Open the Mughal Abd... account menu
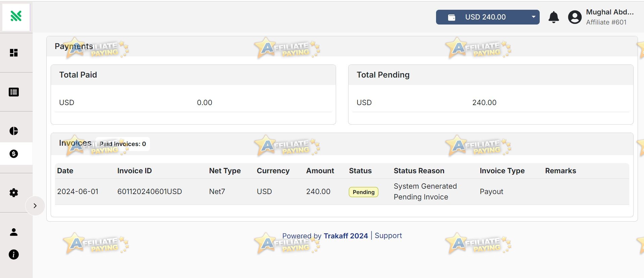Viewport: 644px width, 278px height. point(610,17)
